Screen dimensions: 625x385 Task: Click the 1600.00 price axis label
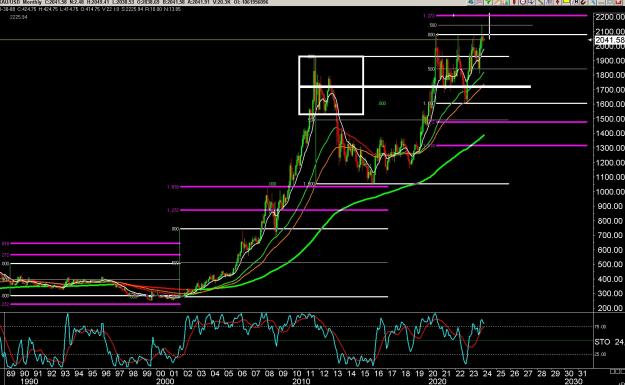pos(609,104)
